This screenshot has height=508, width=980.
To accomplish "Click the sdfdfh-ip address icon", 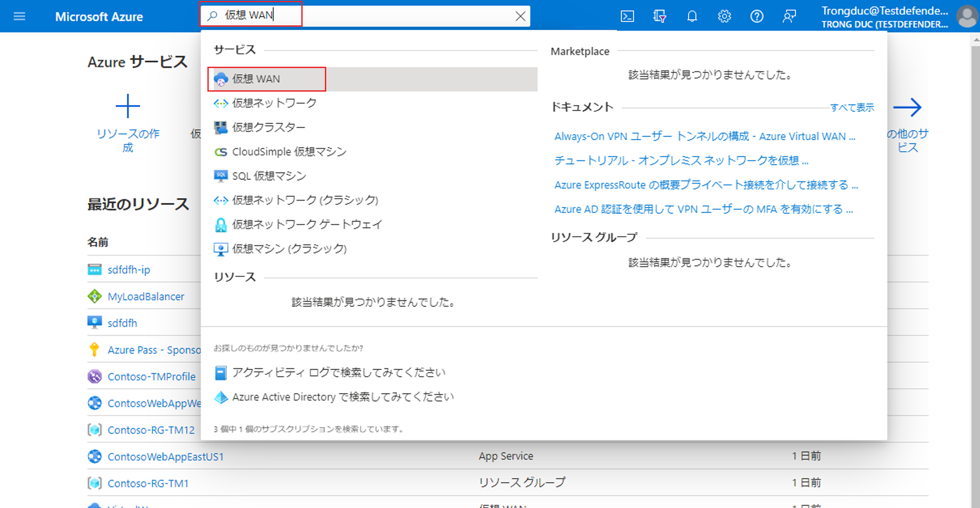I will point(94,270).
